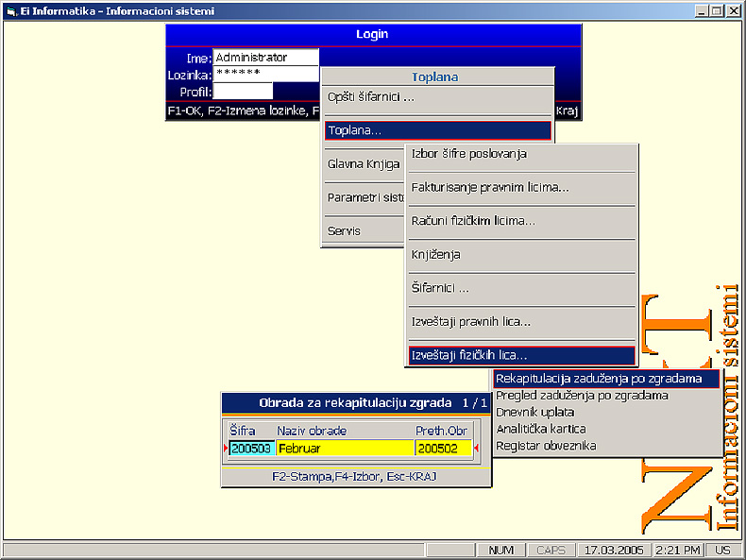Open the Dnevnik uplata report

tap(534, 413)
